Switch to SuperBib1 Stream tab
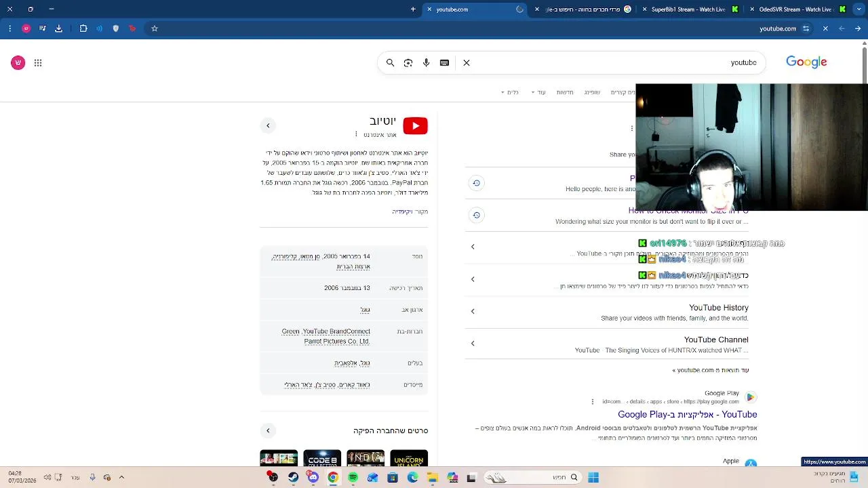This screenshot has width=868, height=488. point(690,9)
